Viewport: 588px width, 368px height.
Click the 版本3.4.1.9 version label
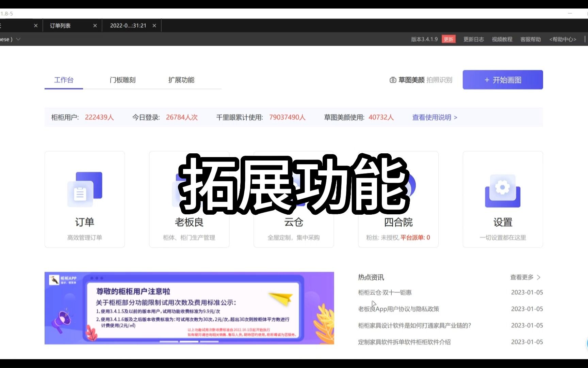pyautogui.click(x=424, y=39)
